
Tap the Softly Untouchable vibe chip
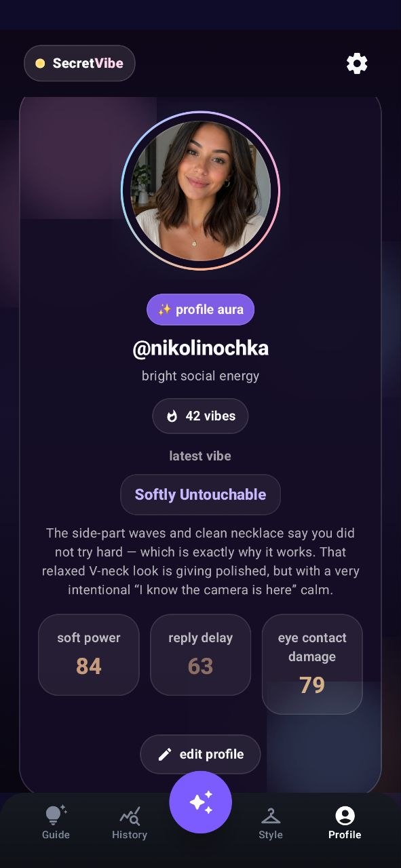pos(200,494)
